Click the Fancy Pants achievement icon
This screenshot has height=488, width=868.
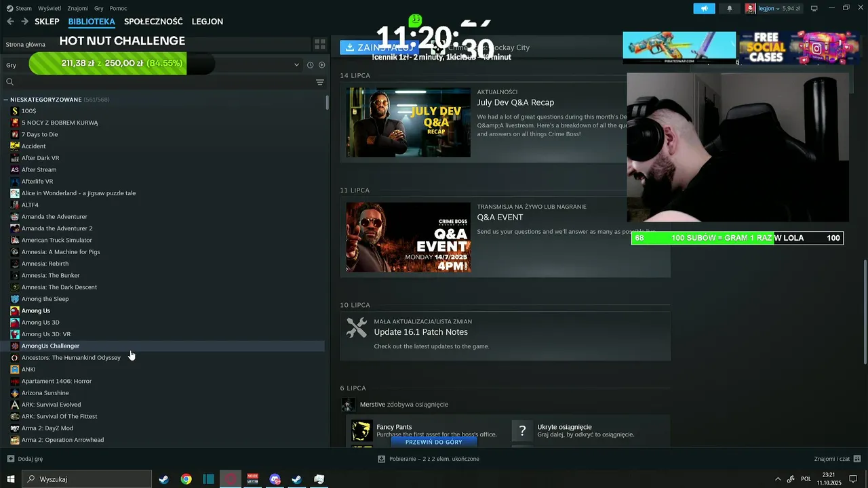361,431
